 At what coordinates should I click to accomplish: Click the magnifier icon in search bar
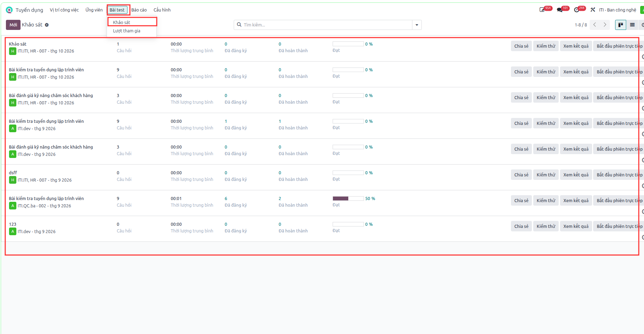(239, 25)
